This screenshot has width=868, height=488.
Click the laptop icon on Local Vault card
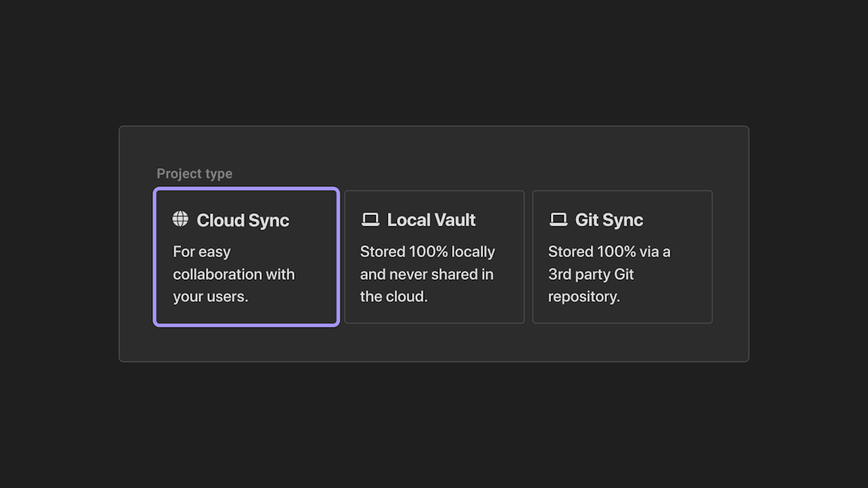[370, 219]
